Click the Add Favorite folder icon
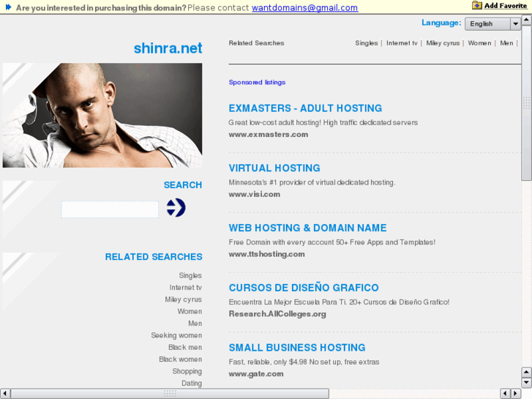This screenshot has width=532, height=399. pyautogui.click(x=476, y=5)
